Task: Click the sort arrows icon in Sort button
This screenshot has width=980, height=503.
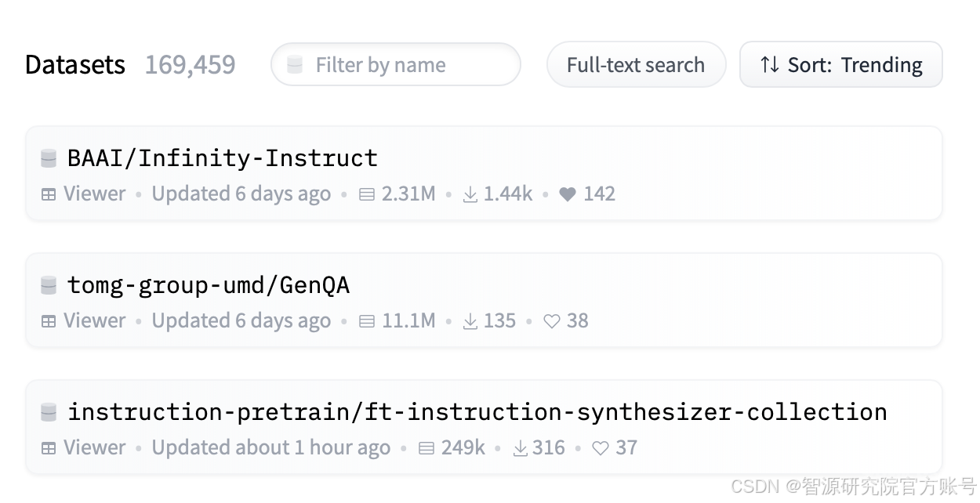Action: [770, 64]
